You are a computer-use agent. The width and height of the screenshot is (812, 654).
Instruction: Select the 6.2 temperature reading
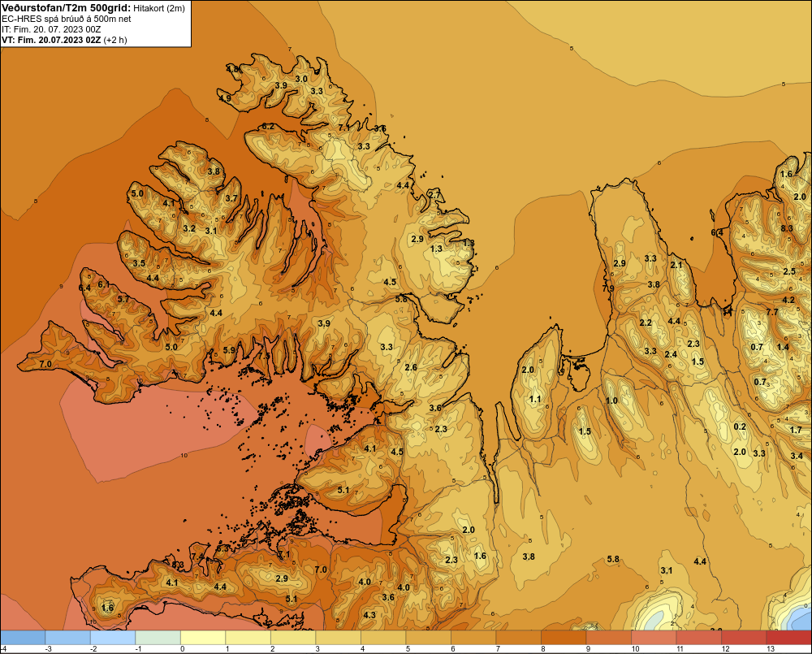click(x=268, y=126)
